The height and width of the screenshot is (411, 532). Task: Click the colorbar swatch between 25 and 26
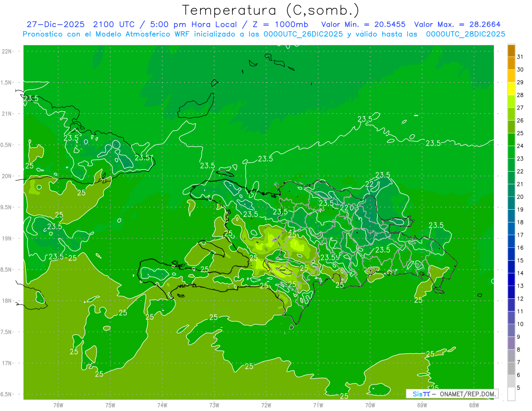point(511,127)
